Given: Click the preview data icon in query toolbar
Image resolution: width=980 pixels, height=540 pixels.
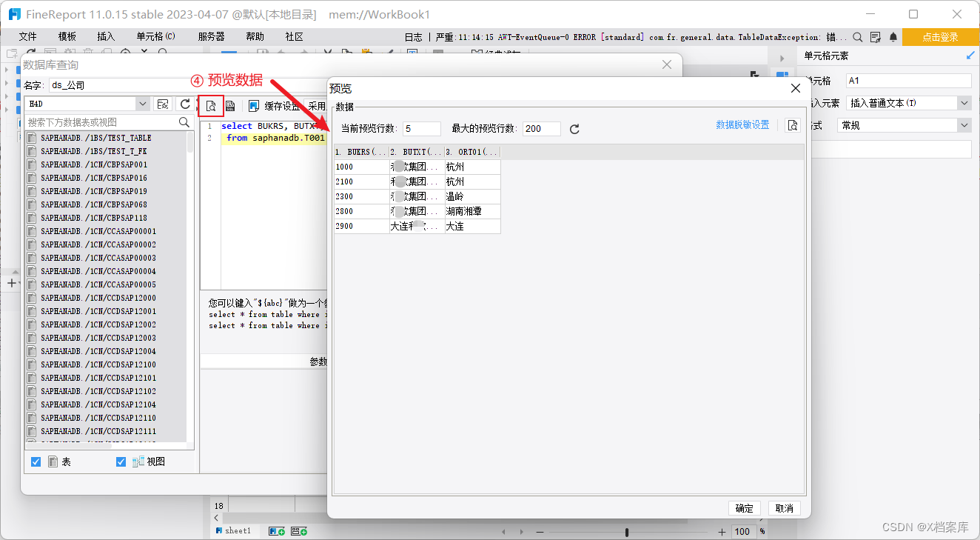Looking at the screenshot, I should [x=211, y=105].
